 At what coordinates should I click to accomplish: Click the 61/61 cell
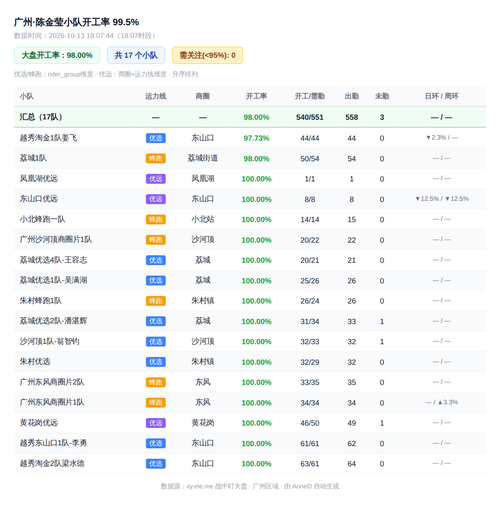click(x=310, y=444)
